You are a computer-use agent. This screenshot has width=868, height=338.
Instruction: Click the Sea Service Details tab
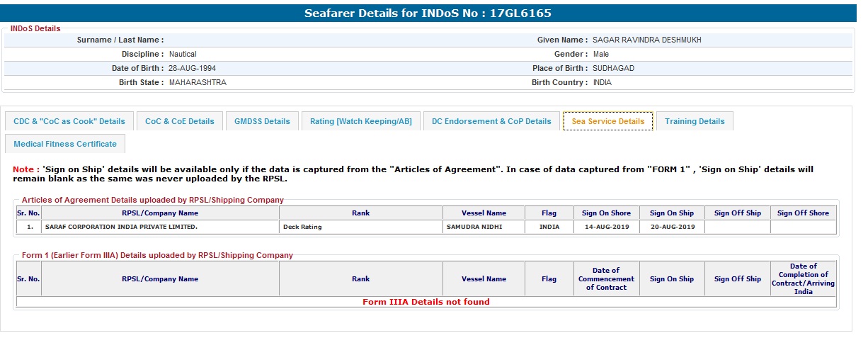pos(607,121)
